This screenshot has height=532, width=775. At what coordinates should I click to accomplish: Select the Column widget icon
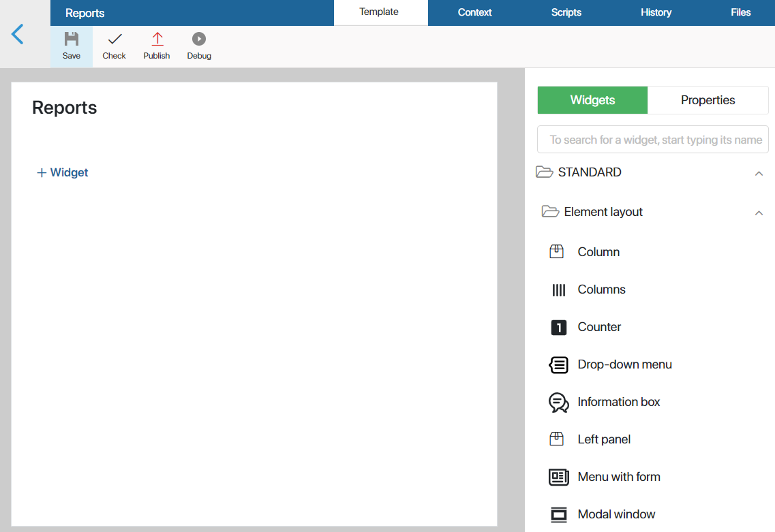click(556, 251)
